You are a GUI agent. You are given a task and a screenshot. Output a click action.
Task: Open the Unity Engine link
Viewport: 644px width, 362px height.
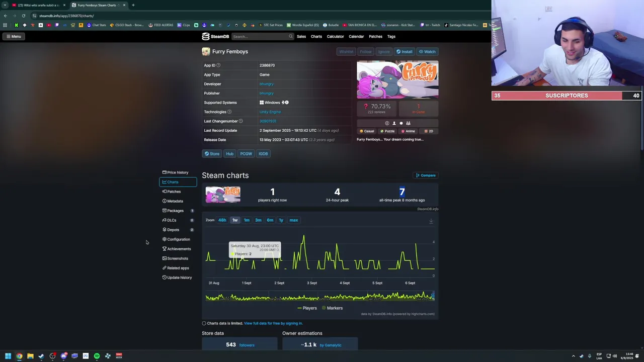coord(270,112)
